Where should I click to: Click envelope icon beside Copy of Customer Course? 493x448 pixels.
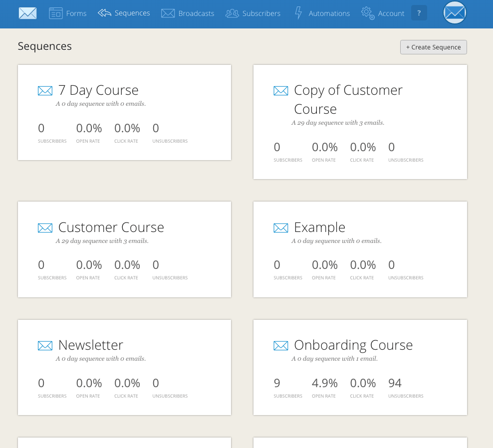[x=281, y=91]
